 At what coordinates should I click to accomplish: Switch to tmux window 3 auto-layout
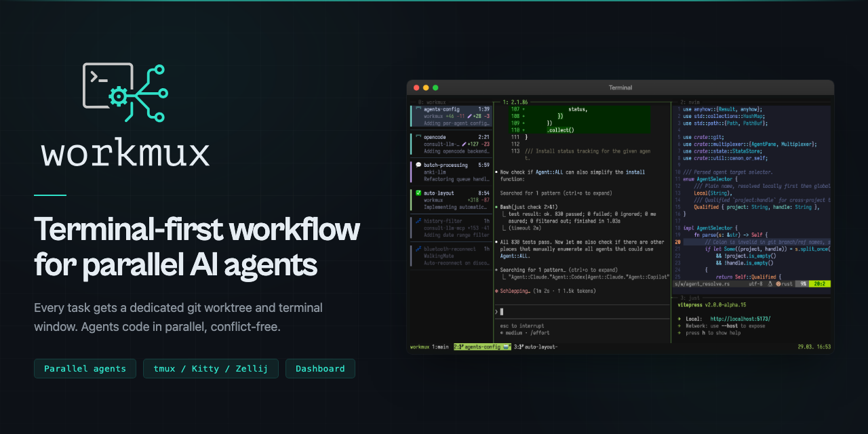point(536,347)
